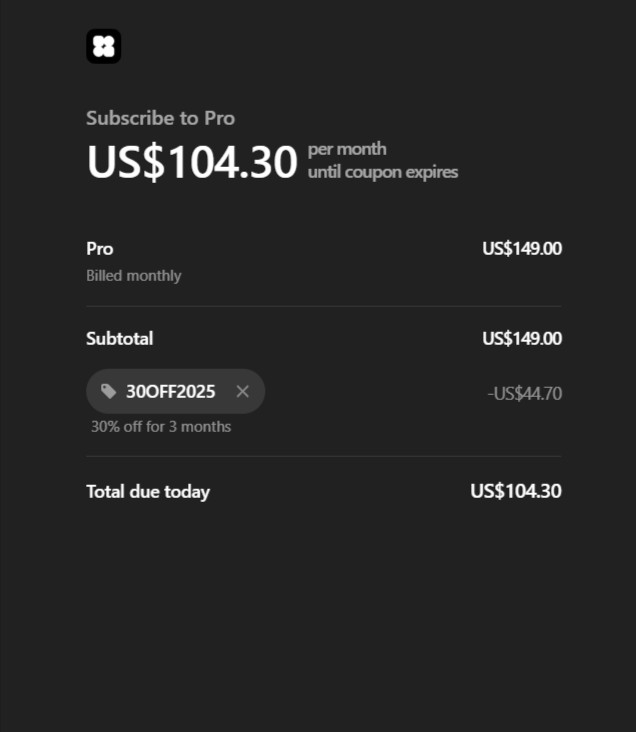Click the "Billed monthly" description

[x=134, y=275]
